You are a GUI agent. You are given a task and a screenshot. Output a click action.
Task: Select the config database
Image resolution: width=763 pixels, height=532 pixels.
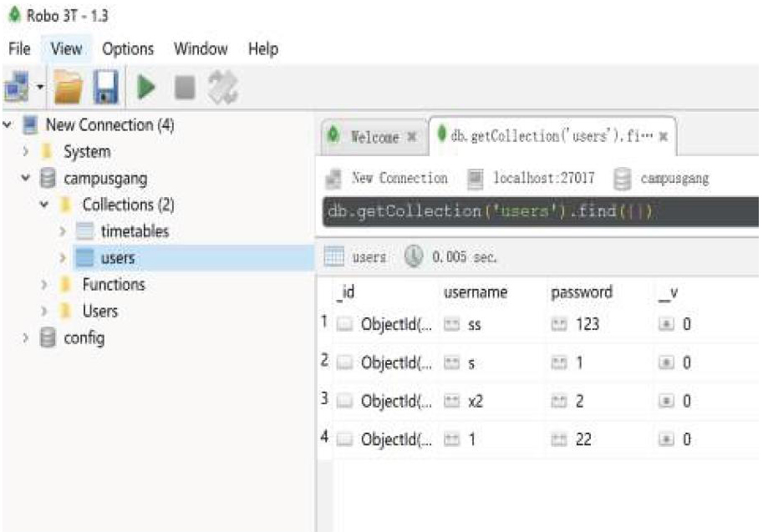pyautogui.click(x=84, y=338)
